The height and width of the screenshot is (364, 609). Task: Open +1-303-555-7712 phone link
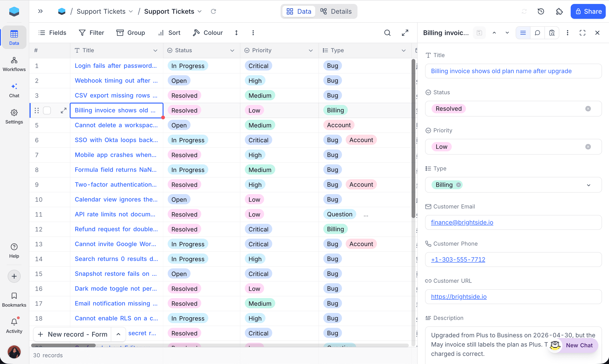pyautogui.click(x=458, y=259)
